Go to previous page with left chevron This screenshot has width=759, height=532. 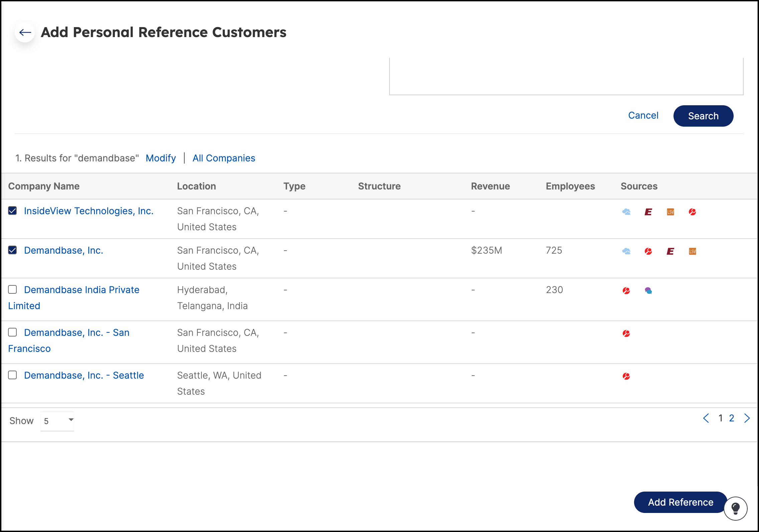(x=706, y=418)
